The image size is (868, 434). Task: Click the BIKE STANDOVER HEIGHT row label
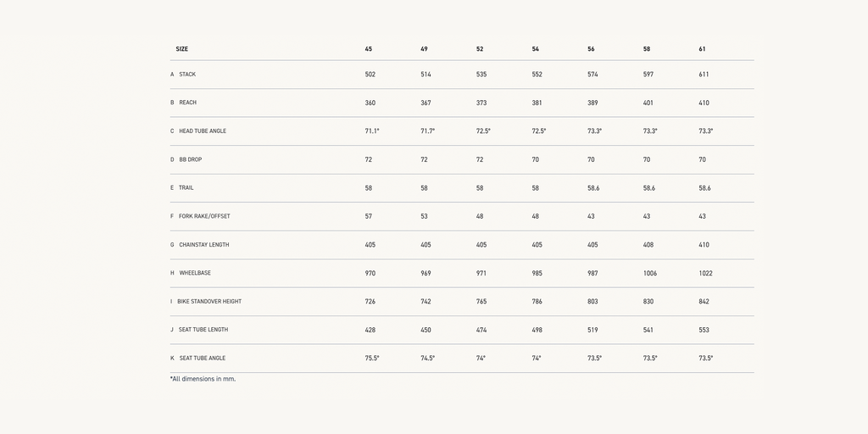209,302
